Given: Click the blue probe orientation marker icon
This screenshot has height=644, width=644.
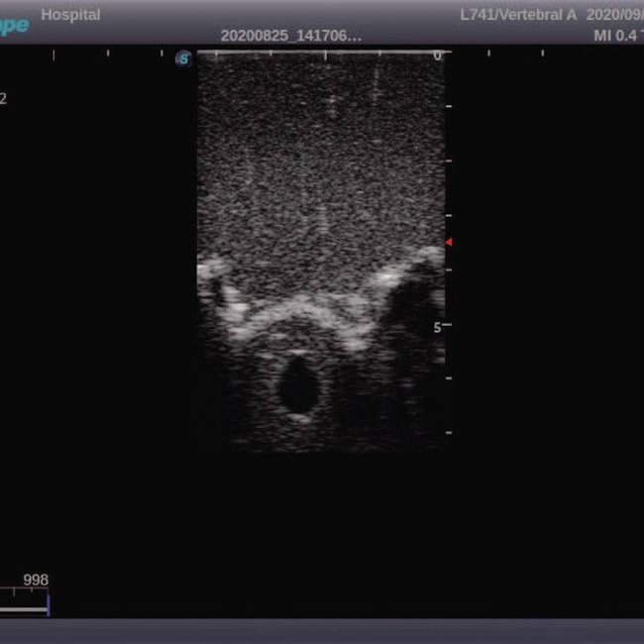Looking at the screenshot, I should click(183, 58).
